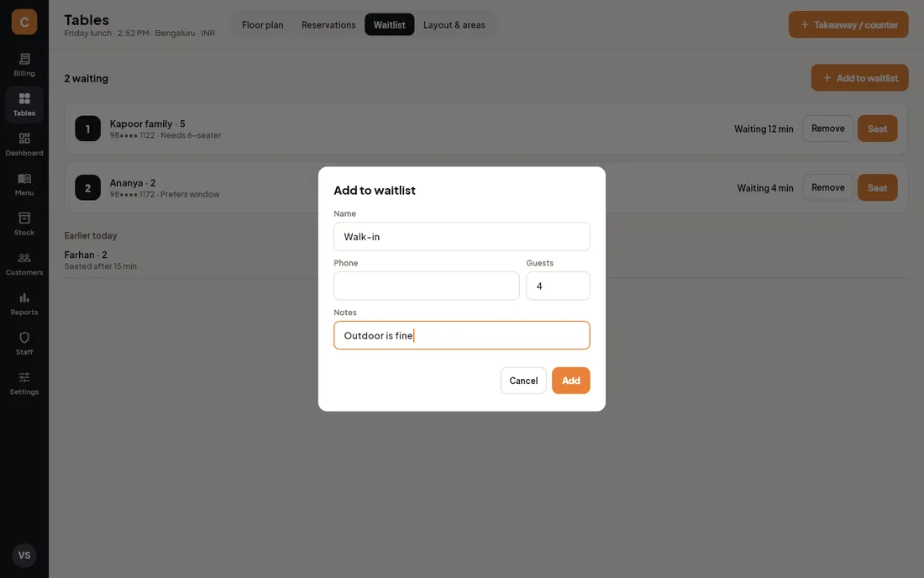Click the empty Phone field
The width and height of the screenshot is (924, 578).
[427, 286]
